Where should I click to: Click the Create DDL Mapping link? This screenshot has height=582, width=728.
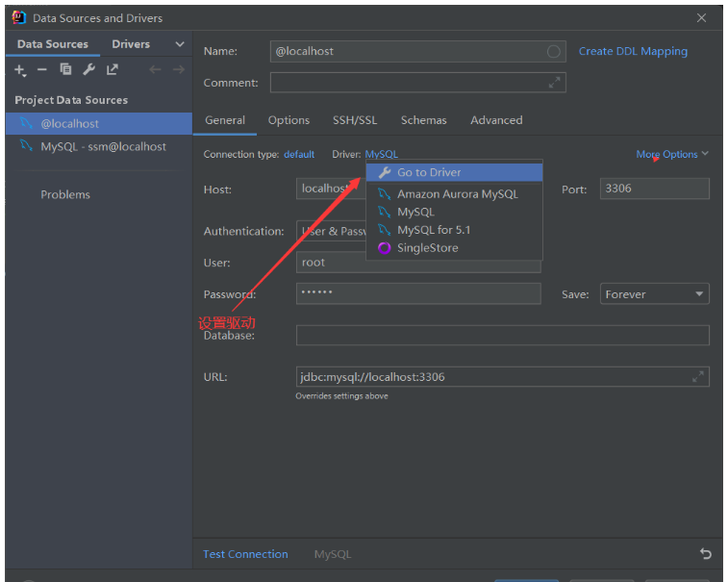click(x=633, y=51)
